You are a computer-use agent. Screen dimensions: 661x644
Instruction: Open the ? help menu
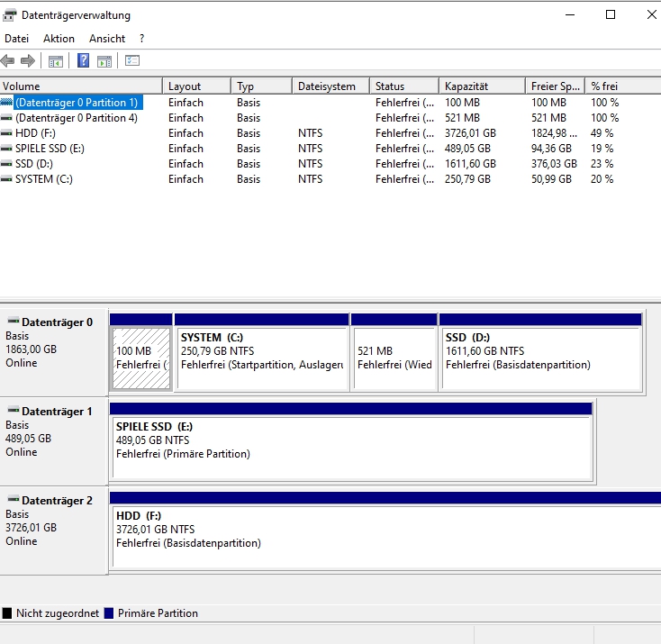click(142, 39)
